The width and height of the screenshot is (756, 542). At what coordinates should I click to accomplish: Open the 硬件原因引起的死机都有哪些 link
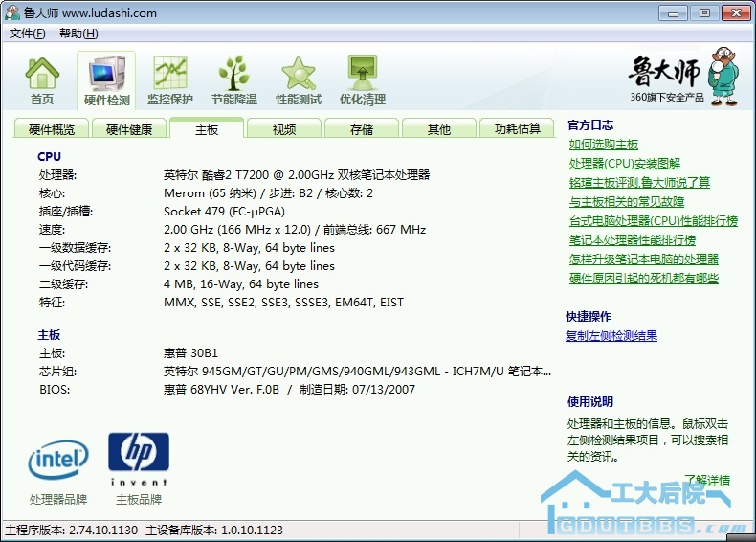644,279
